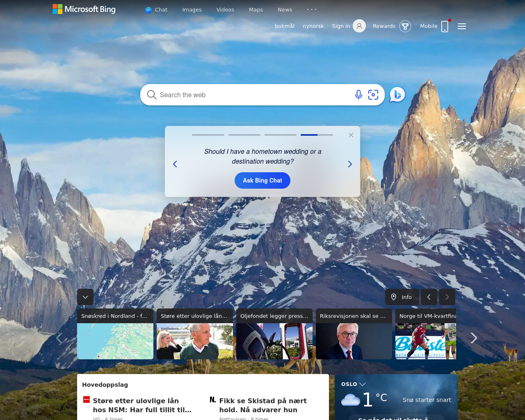Switch language to nynorsk
525x420 pixels.
tap(313, 26)
